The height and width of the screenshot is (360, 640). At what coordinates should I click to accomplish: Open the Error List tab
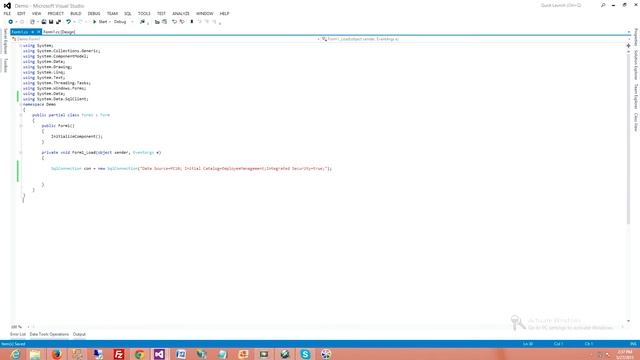pyautogui.click(x=18, y=334)
